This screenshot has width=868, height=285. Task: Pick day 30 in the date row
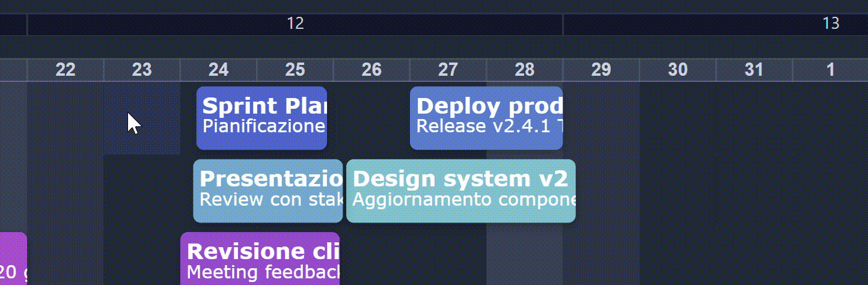click(x=677, y=70)
